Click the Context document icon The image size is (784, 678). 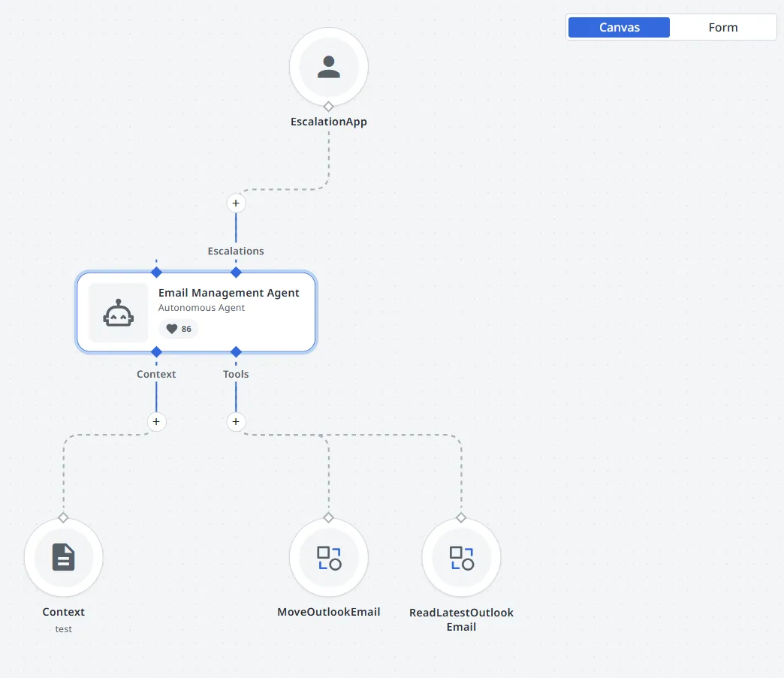[x=63, y=557]
